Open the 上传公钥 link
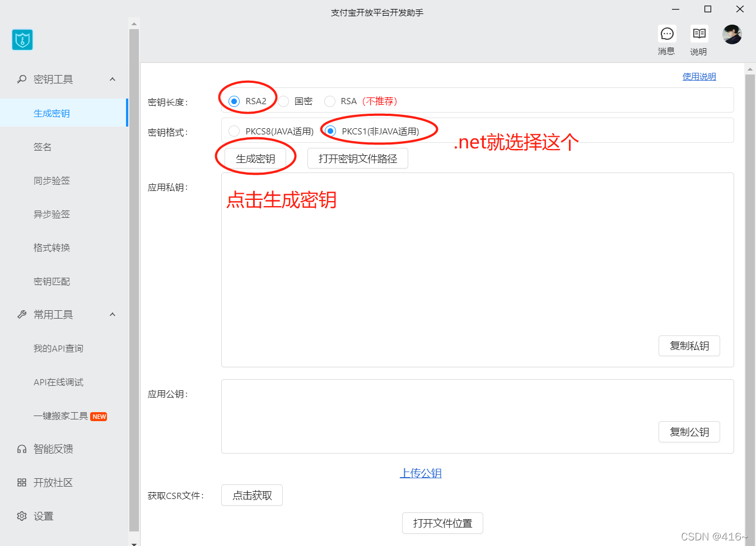The height and width of the screenshot is (546, 756). [x=421, y=473]
